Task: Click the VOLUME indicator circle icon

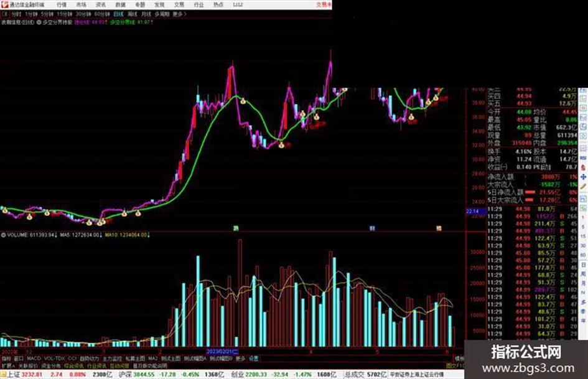Action: [3, 235]
